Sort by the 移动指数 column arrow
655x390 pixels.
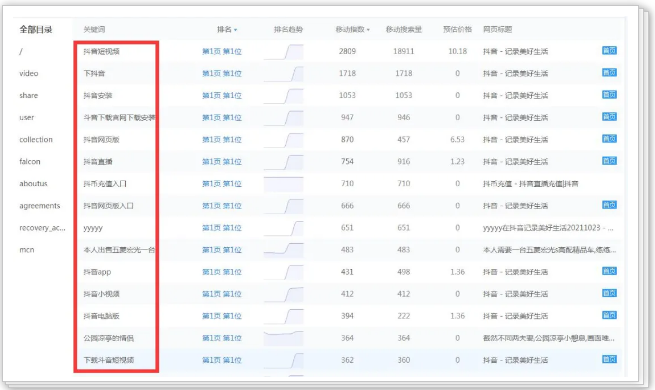point(368,30)
